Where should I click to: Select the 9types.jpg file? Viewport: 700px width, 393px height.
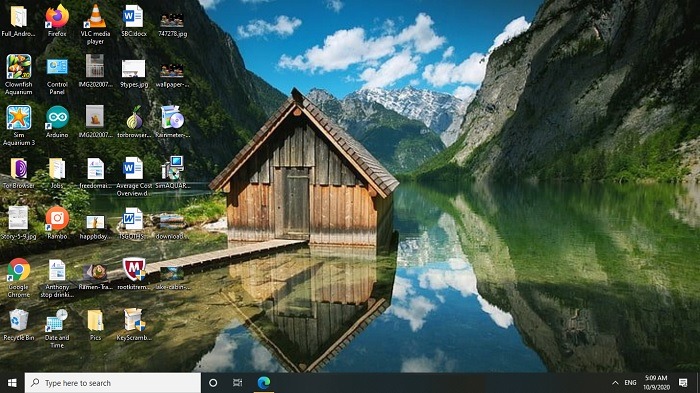pyautogui.click(x=133, y=73)
